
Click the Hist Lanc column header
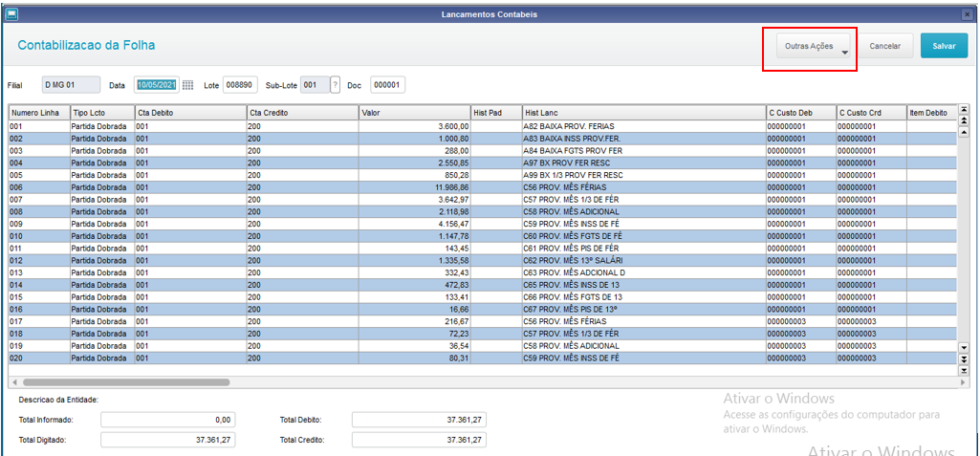pyautogui.click(x=643, y=113)
